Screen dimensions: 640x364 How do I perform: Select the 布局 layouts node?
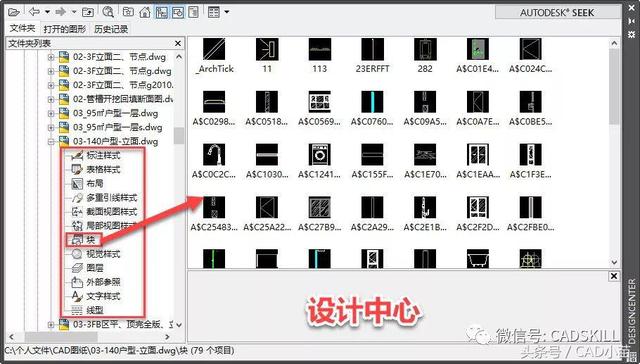coord(95,184)
